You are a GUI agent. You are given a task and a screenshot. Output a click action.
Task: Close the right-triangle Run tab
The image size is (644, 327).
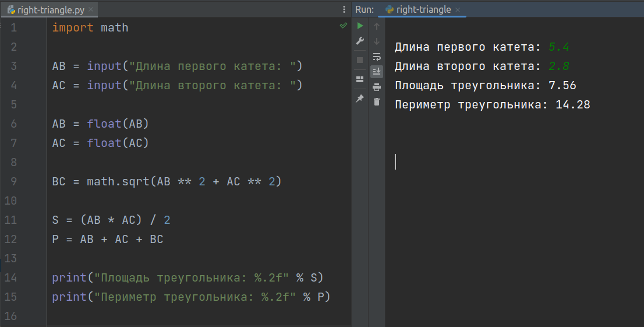(458, 10)
